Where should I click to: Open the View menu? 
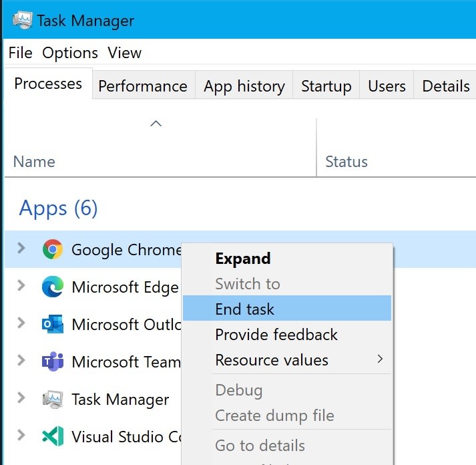point(124,53)
